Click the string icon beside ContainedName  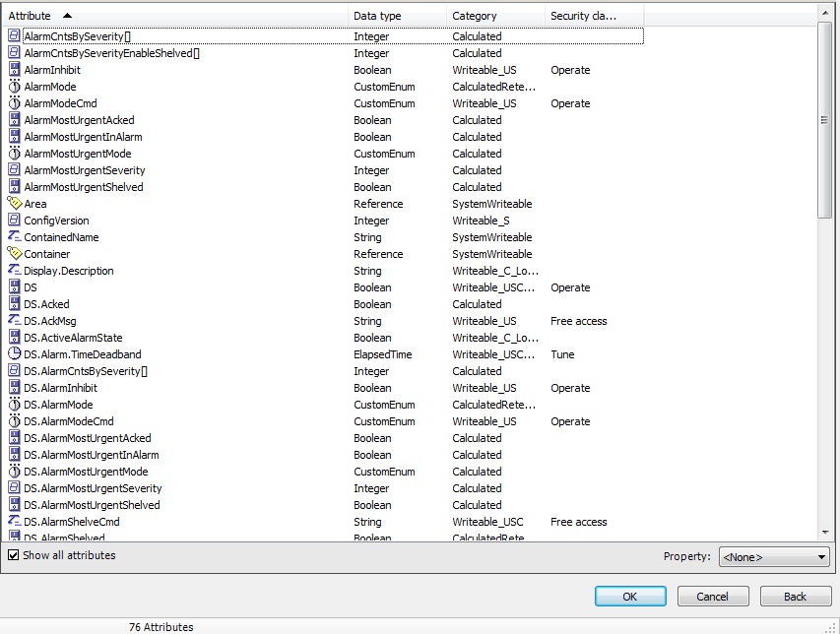(15, 237)
